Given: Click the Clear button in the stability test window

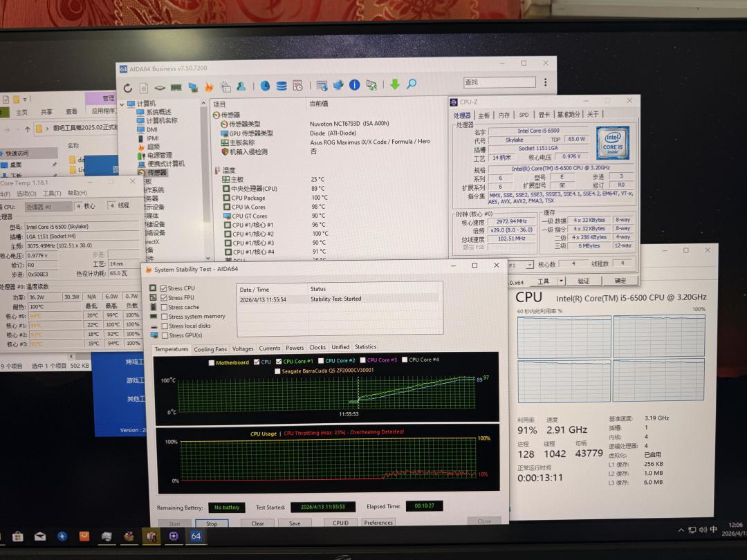Looking at the screenshot, I should [258, 523].
